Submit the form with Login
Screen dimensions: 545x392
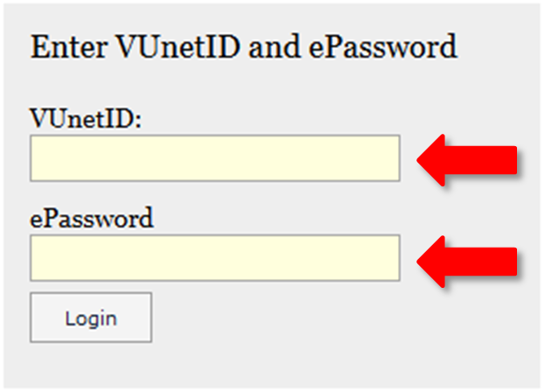pyautogui.click(x=91, y=318)
